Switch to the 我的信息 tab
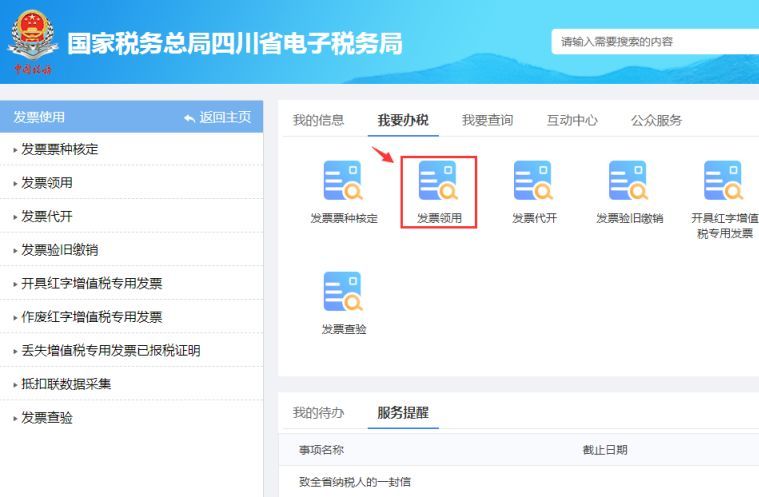The height and width of the screenshot is (497, 759). tap(318, 120)
